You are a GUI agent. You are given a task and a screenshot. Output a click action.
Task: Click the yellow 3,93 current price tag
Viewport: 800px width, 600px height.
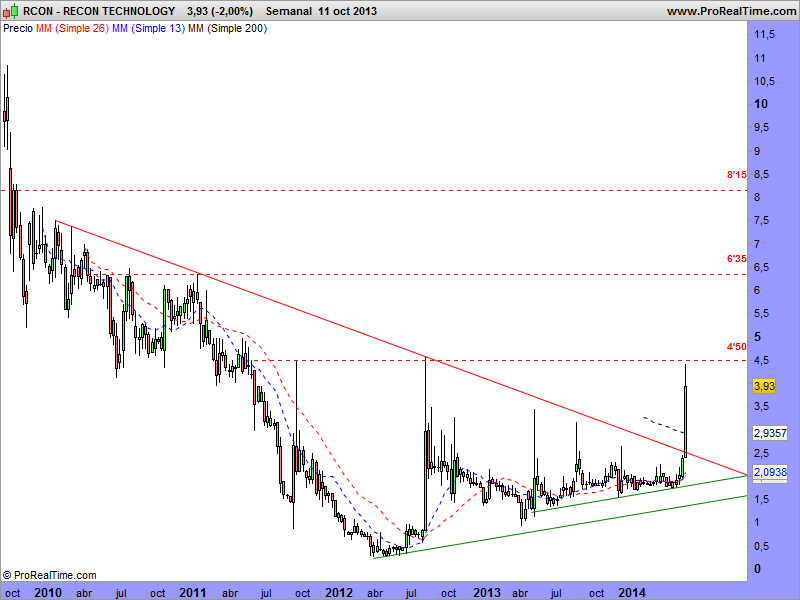tap(764, 386)
